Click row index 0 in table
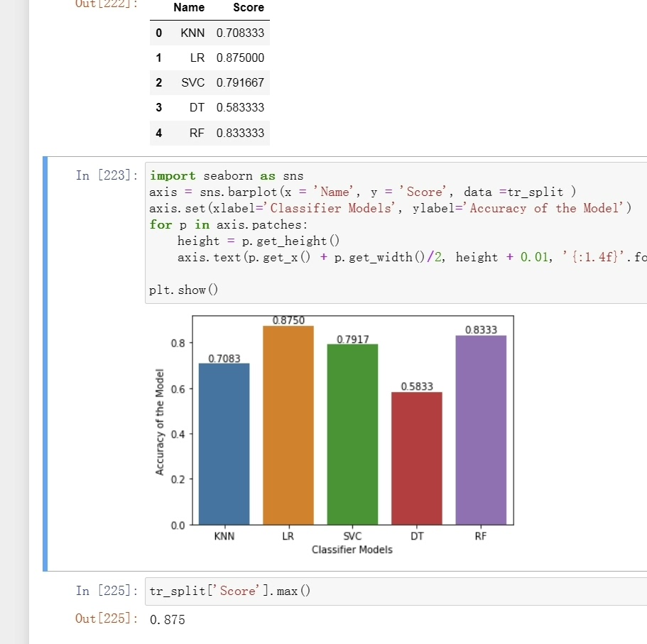The height and width of the screenshot is (644, 647). [159, 33]
